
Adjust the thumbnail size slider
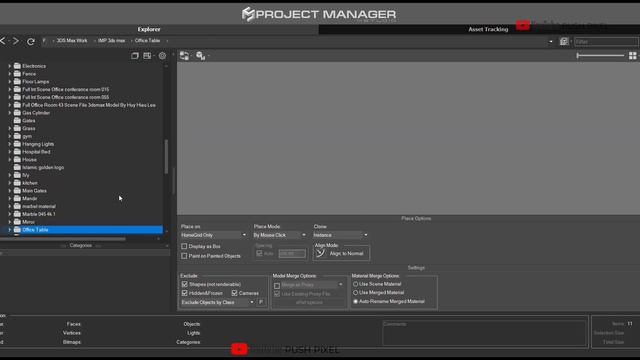coord(600,56)
